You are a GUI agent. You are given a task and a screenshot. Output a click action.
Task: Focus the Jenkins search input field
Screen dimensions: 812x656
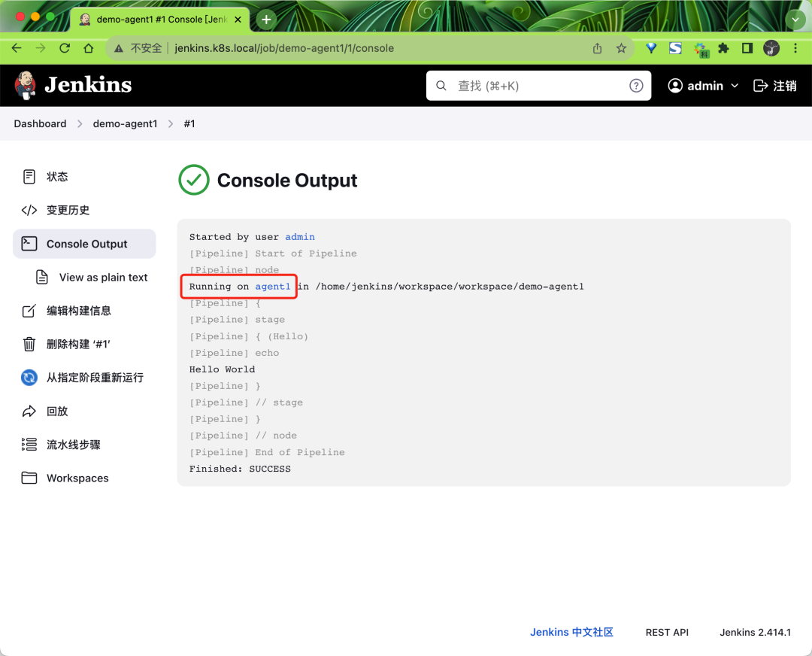[538, 86]
